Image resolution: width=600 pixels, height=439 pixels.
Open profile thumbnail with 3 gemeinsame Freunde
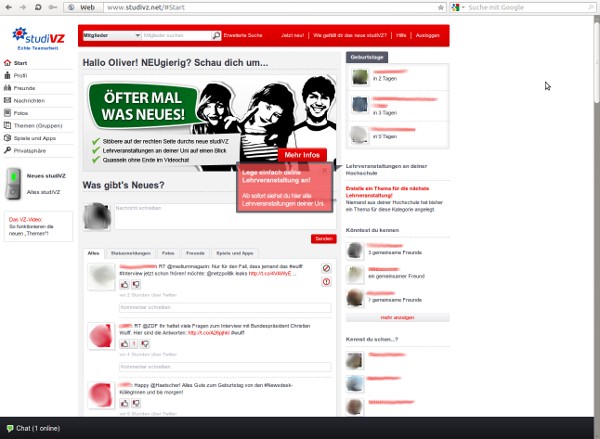(355, 251)
